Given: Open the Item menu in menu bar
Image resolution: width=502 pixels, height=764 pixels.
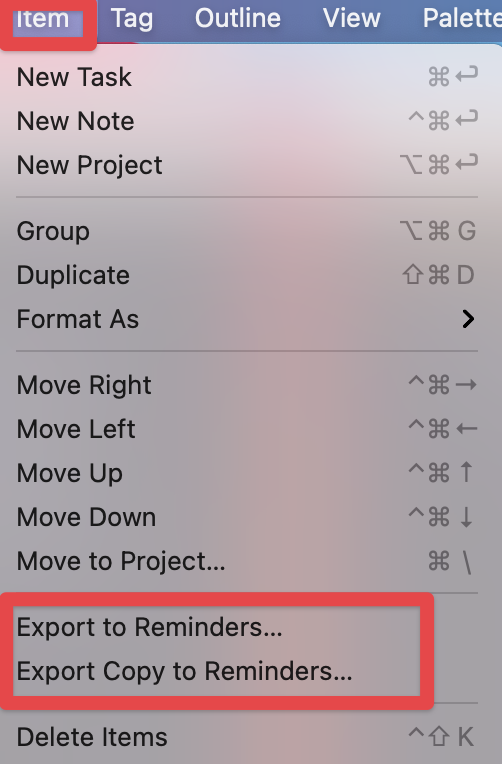Looking at the screenshot, I should (43, 19).
